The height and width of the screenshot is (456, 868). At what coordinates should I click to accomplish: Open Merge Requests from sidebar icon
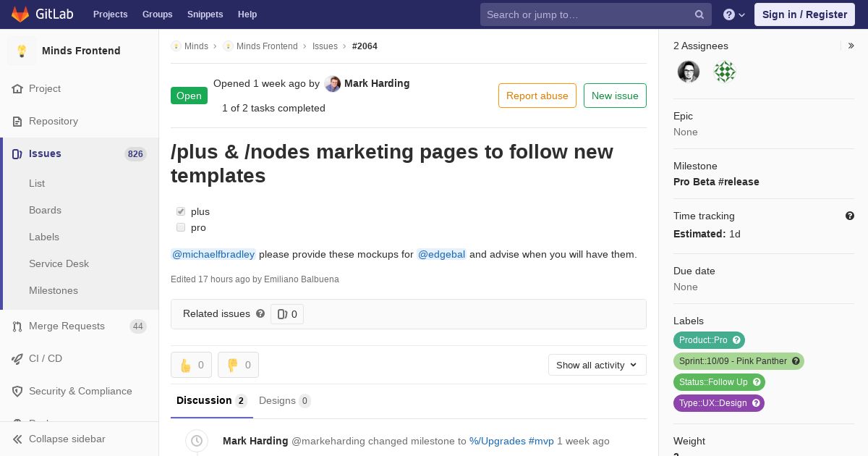point(17,326)
